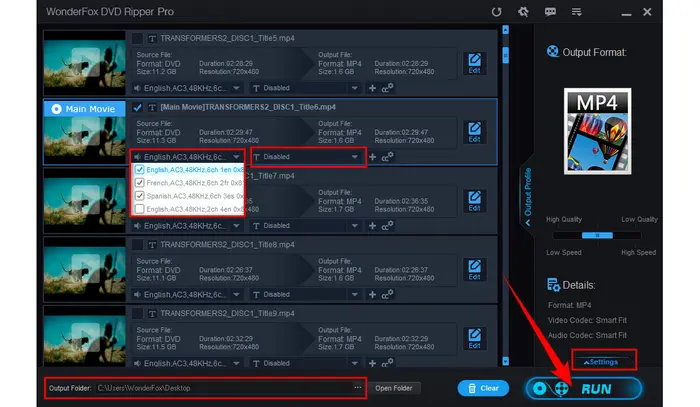This screenshot has height=407, width=700.
Task: Add subtitle with plus icon for Title8
Action: click(372, 295)
